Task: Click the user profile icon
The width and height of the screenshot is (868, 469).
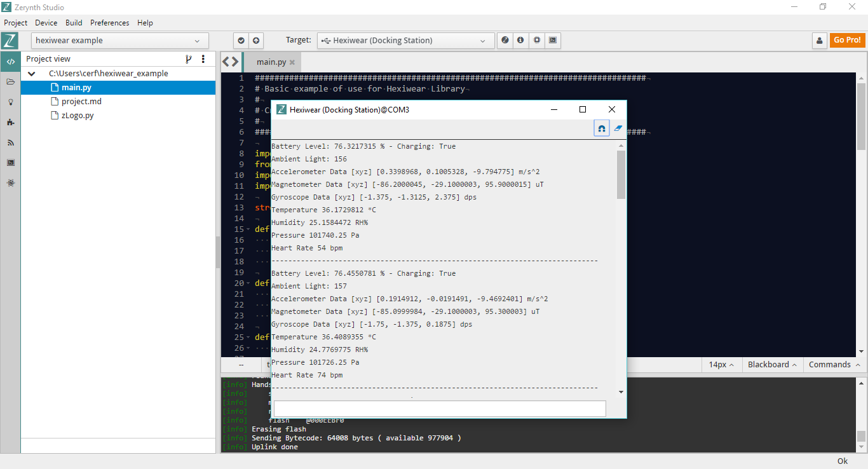Action: pyautogui.click(x=820, y=41)
